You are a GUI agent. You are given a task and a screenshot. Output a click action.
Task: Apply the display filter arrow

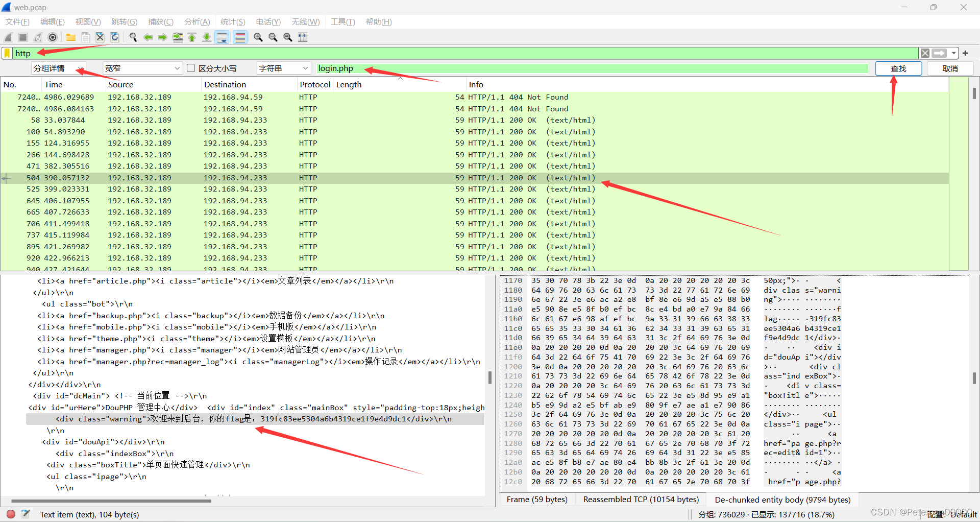pyautogui.click(x=939, y=53)
